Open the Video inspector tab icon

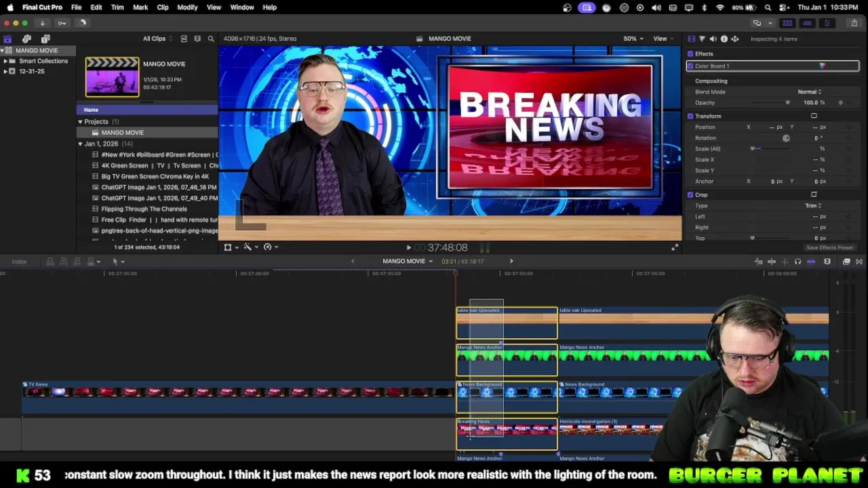(x=691, y=39)
